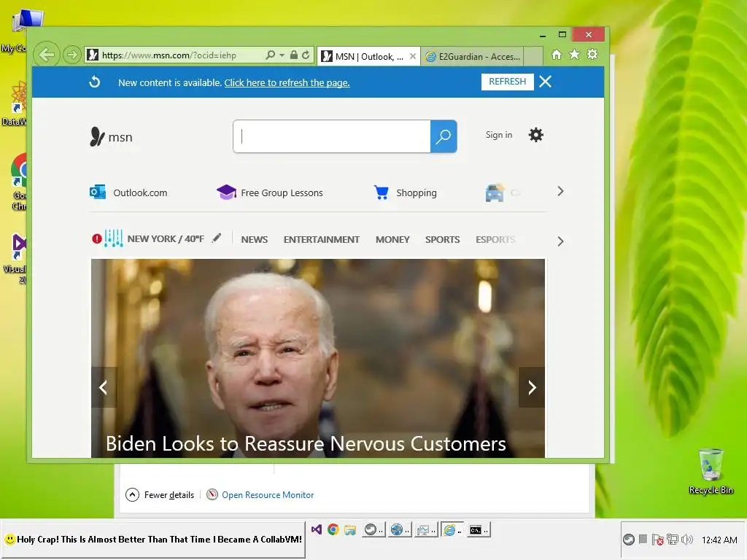The image size is (747, 560).
Task: Open a new blank tab
Action: tap(533, 56)
